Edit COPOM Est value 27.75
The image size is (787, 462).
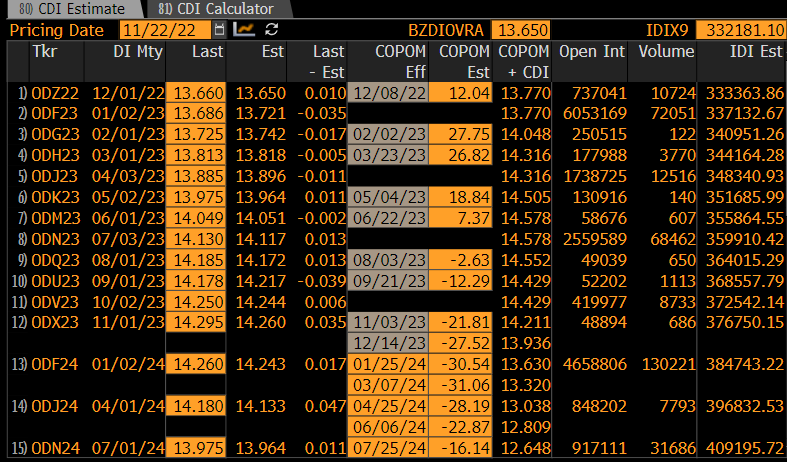point(461,135)
